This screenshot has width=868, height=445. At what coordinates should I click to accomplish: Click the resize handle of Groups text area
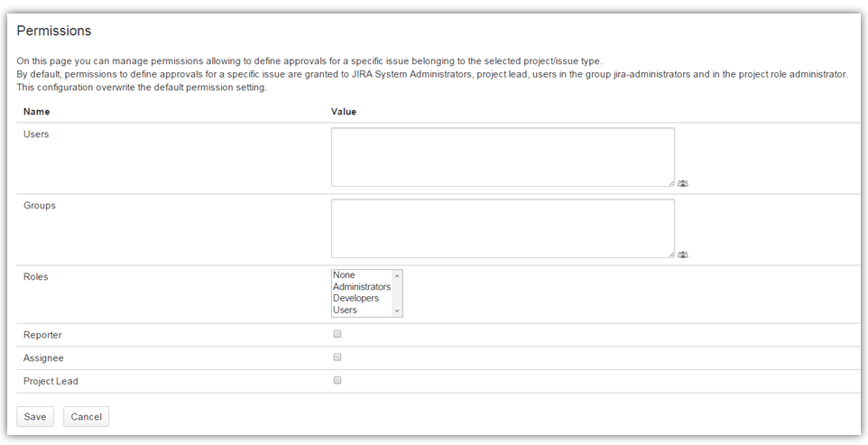pos(670,254)
